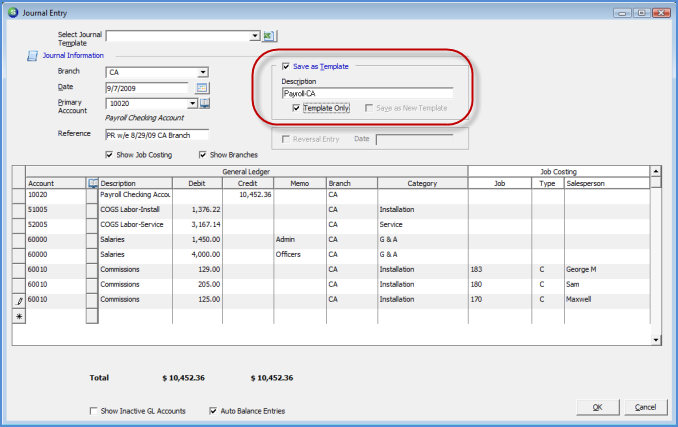Click the Credit cell 10,452.36

pyautogui.click(x=248, y=195)
